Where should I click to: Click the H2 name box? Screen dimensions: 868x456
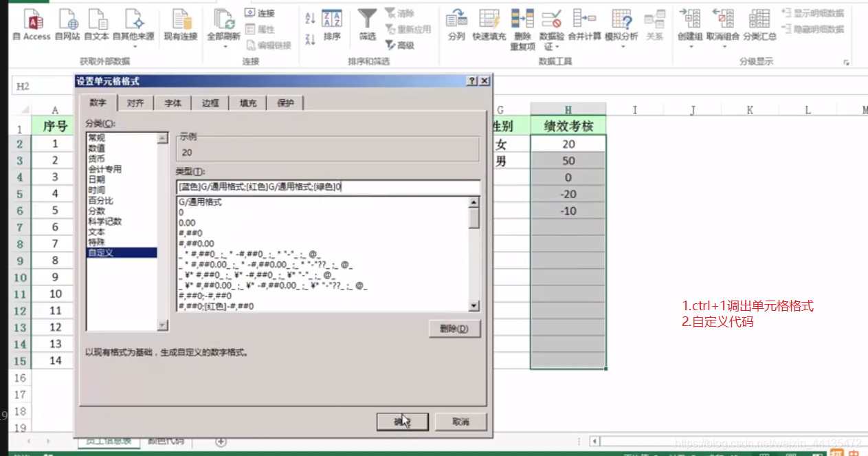[x=41, y=87]
